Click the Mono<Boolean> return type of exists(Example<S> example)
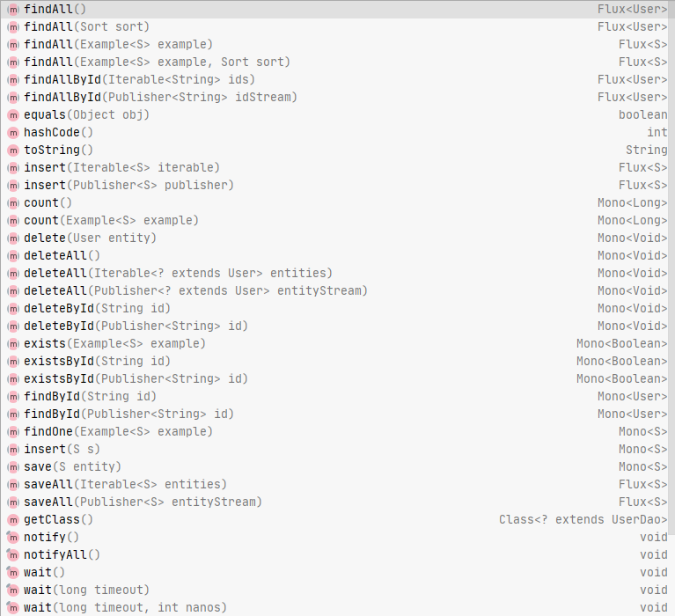675x616 pixels. click(x=621, y=343)
